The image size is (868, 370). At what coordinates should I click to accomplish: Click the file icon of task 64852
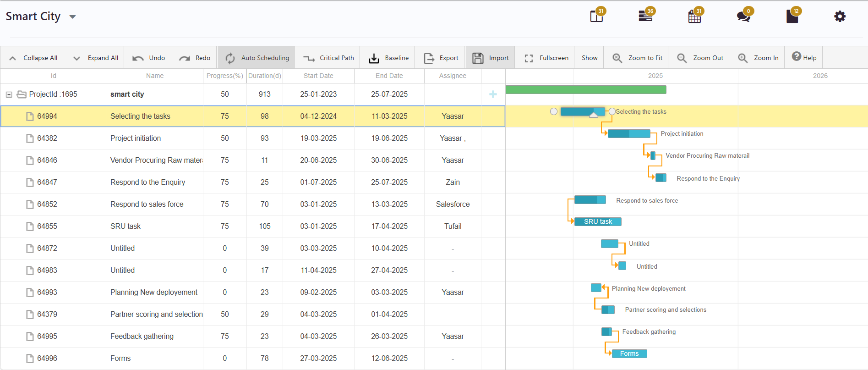30,204
